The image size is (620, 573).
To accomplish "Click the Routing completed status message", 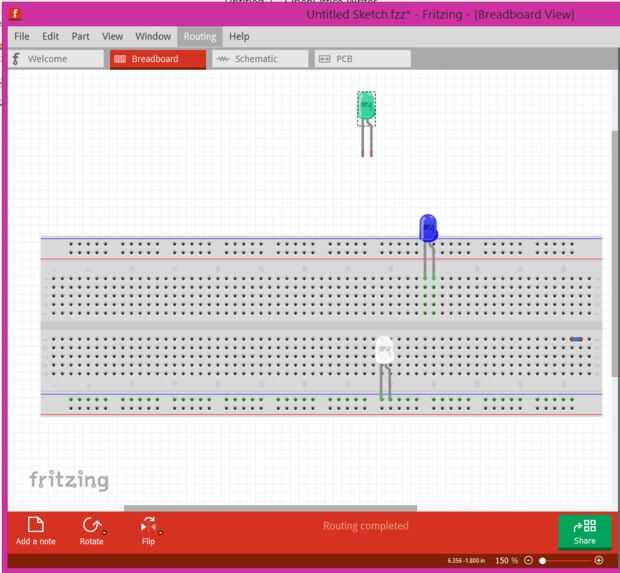I will click(x=365, y=526).
